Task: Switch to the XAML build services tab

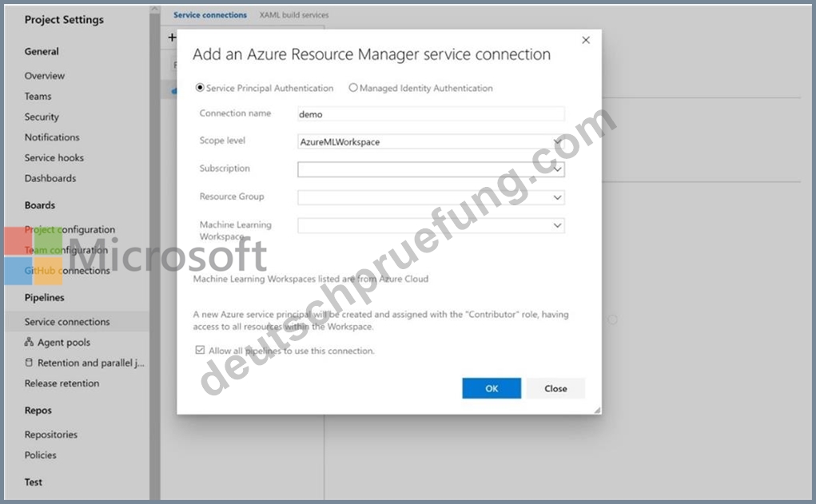Action: 294,15
